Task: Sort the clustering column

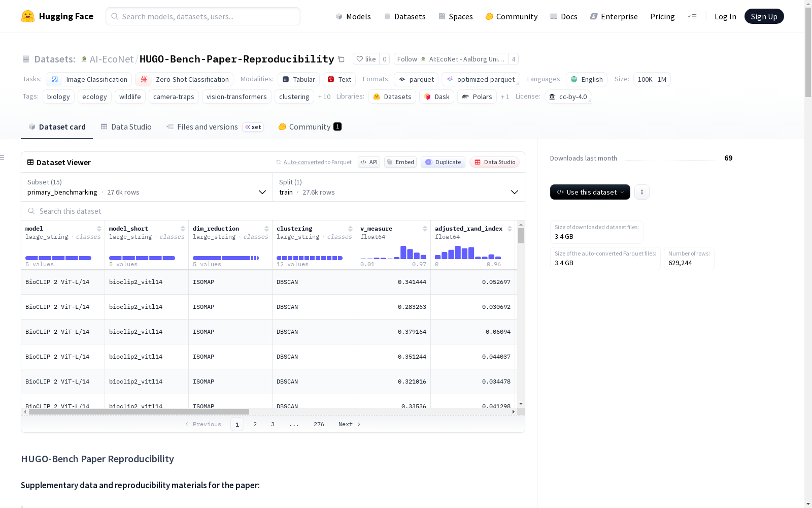Action: pos(350,229)
